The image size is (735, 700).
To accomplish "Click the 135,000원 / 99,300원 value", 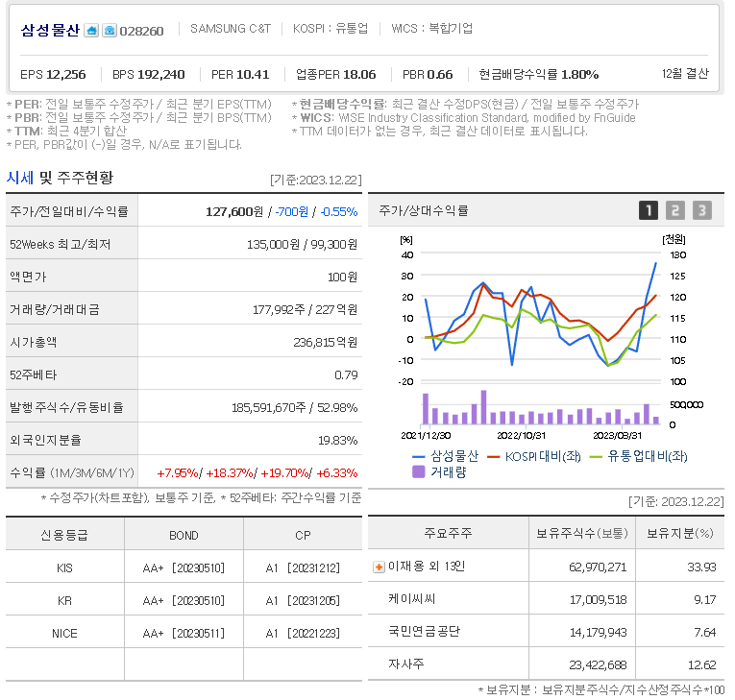I will [302, 245].
